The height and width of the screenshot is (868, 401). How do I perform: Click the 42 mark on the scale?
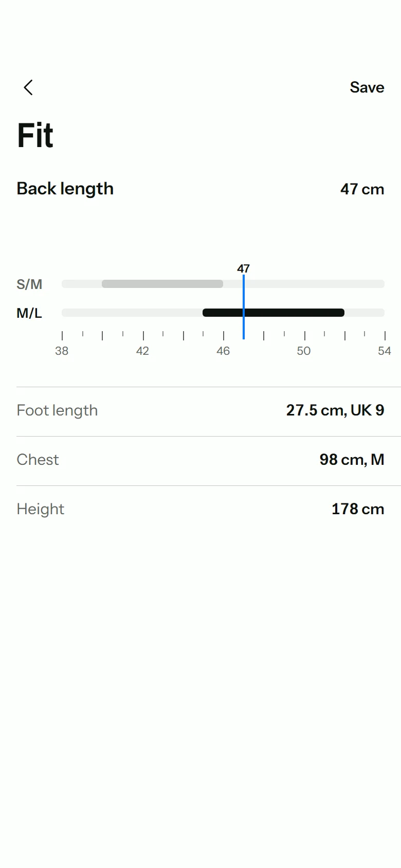click(142, 351)
